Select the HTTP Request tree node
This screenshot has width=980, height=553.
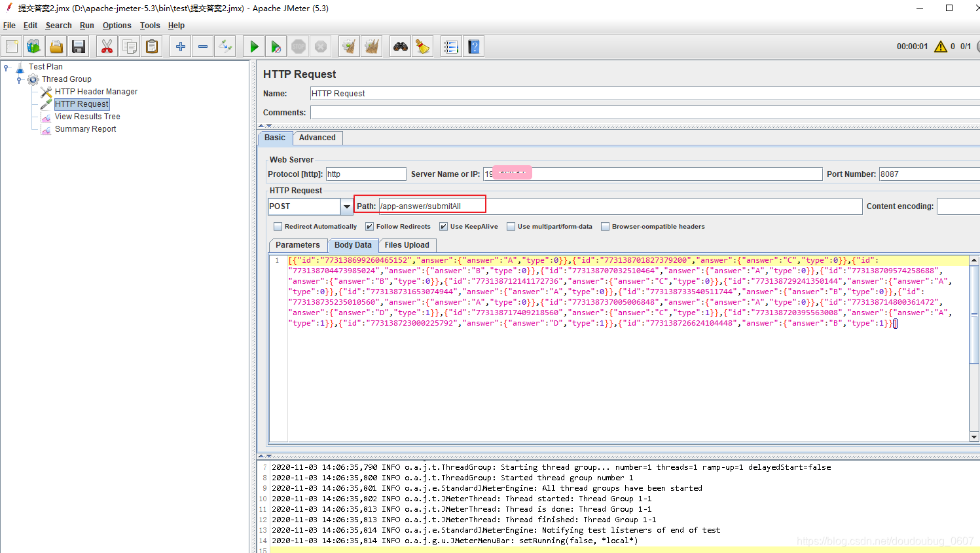point(82,104)
